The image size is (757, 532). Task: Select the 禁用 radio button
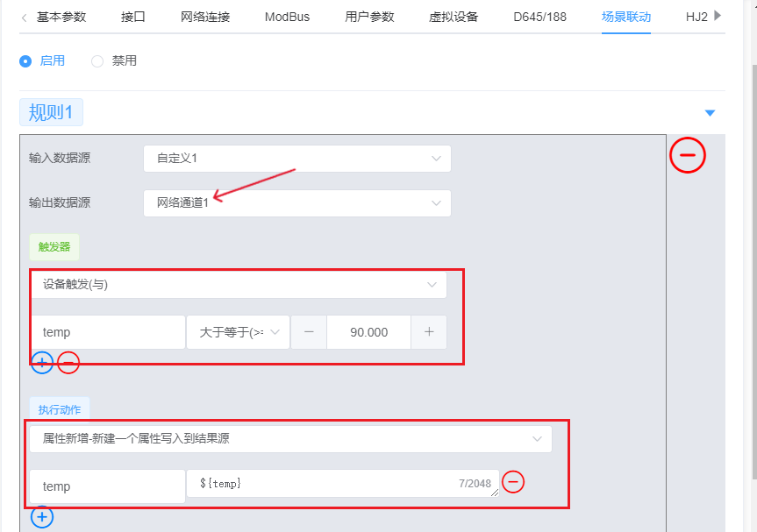(97, 61)
